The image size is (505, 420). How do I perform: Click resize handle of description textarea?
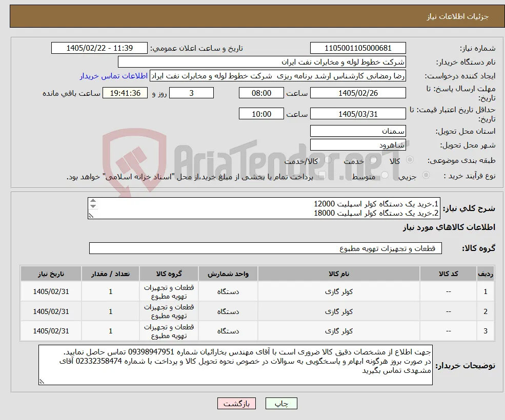[91, 216]
